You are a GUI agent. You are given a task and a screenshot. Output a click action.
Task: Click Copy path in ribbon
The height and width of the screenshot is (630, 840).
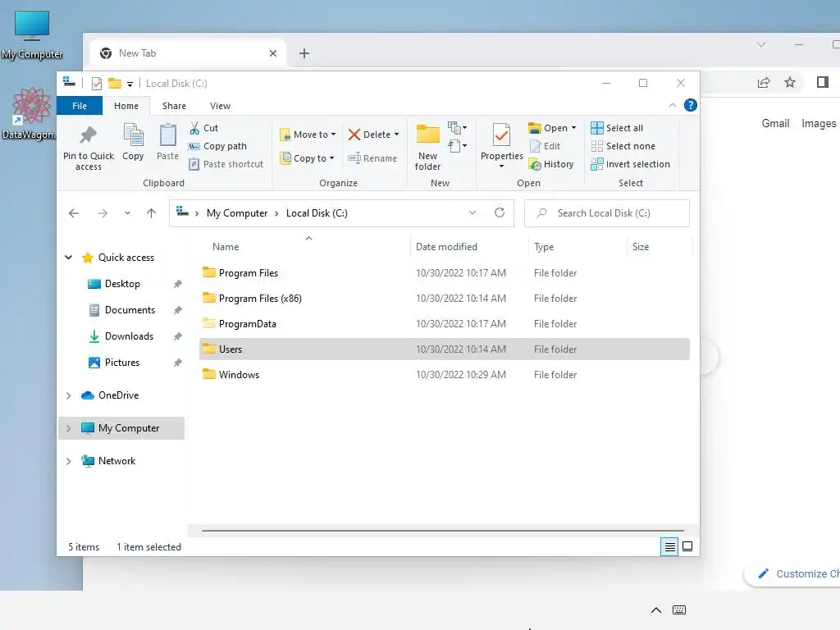217,146
